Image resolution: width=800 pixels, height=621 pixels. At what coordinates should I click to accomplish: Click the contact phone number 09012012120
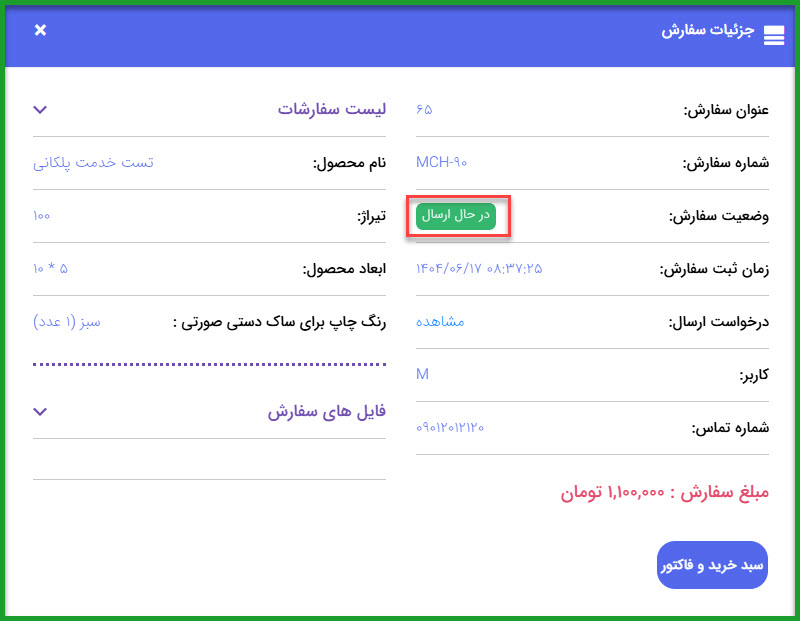[x=450, y=427]
